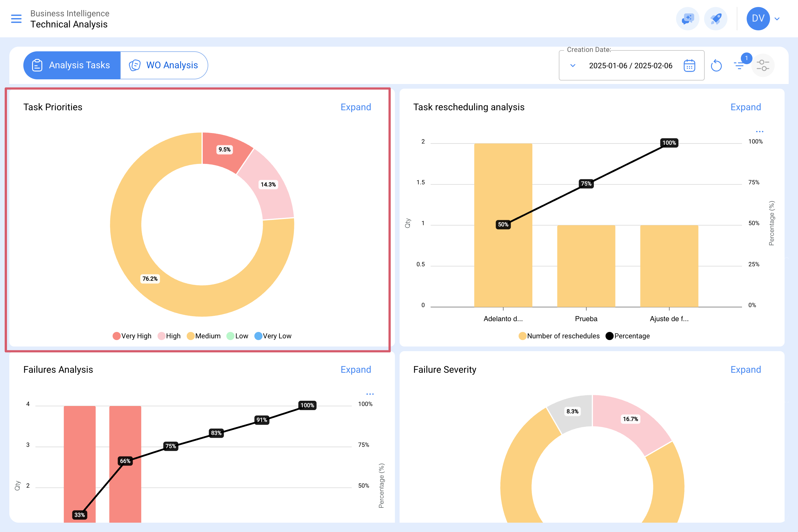798x532 pixels.
Task: Toggle the Very Low legend item
Action: (x=273, y=336)
